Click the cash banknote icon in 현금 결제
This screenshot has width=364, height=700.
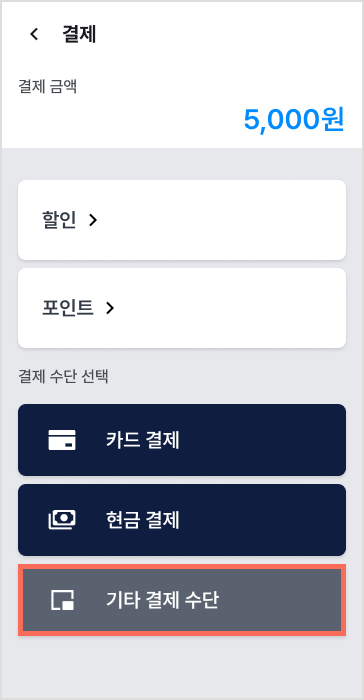pos(62,520)
